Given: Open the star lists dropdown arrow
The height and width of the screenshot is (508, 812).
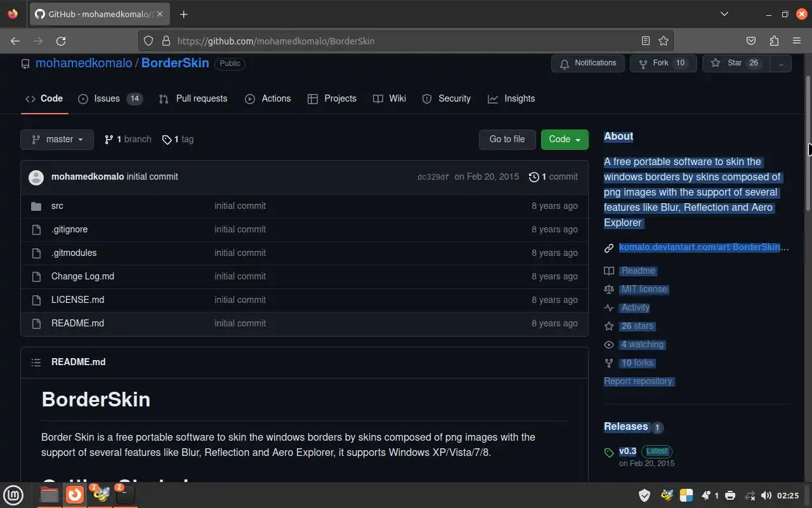Looking at the screenshot, I should tap(780, 63).
